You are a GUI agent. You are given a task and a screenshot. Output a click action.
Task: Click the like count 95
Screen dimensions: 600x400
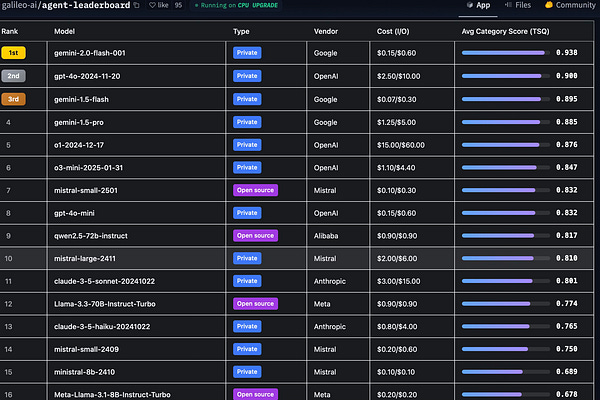point(178,5)
